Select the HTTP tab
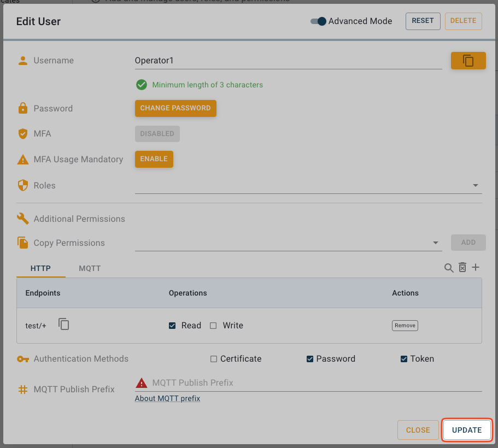 coord(40,268)
